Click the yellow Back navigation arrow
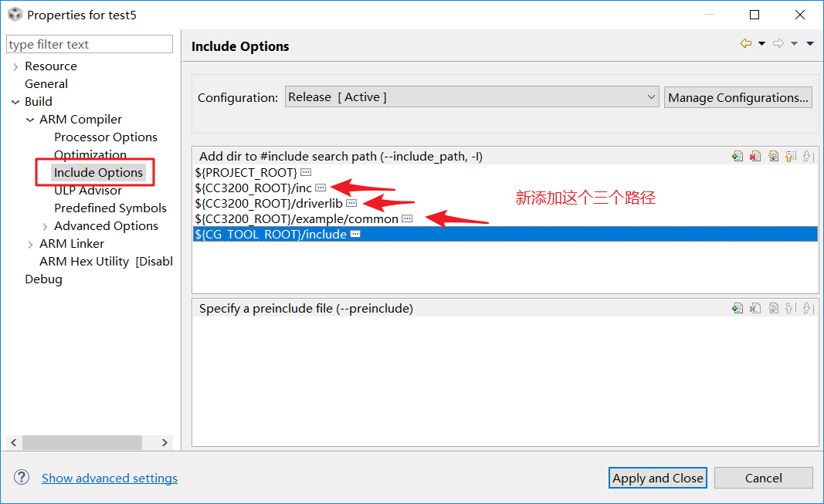The height and width of the screenshot is (504, 824). [745, 44]
